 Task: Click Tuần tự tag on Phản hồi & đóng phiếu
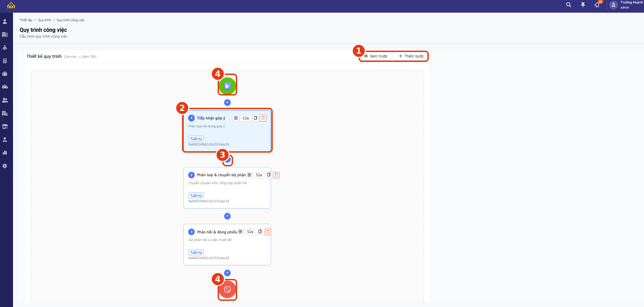coord(196,252)
